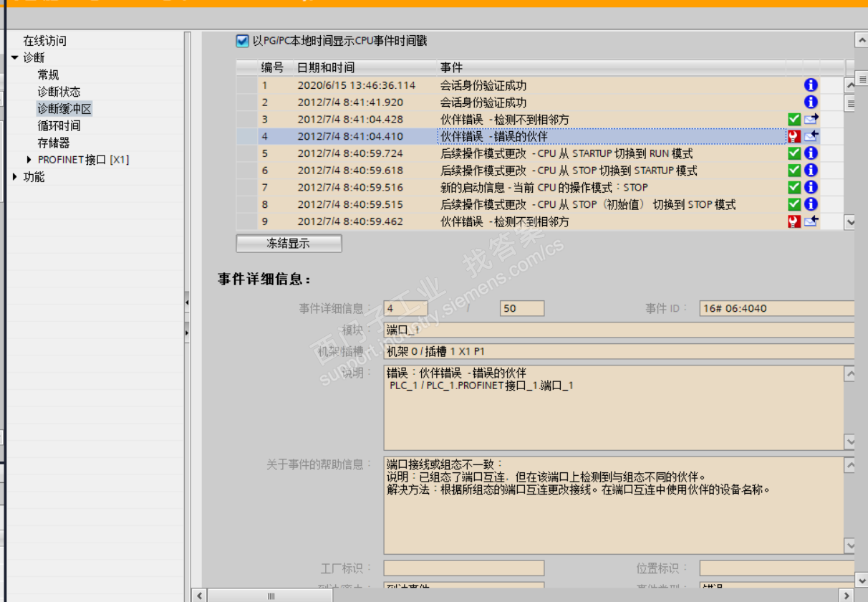Click the 机架/插槽 field
Screen dimensions: 868x602
click(x=619, y=351)
